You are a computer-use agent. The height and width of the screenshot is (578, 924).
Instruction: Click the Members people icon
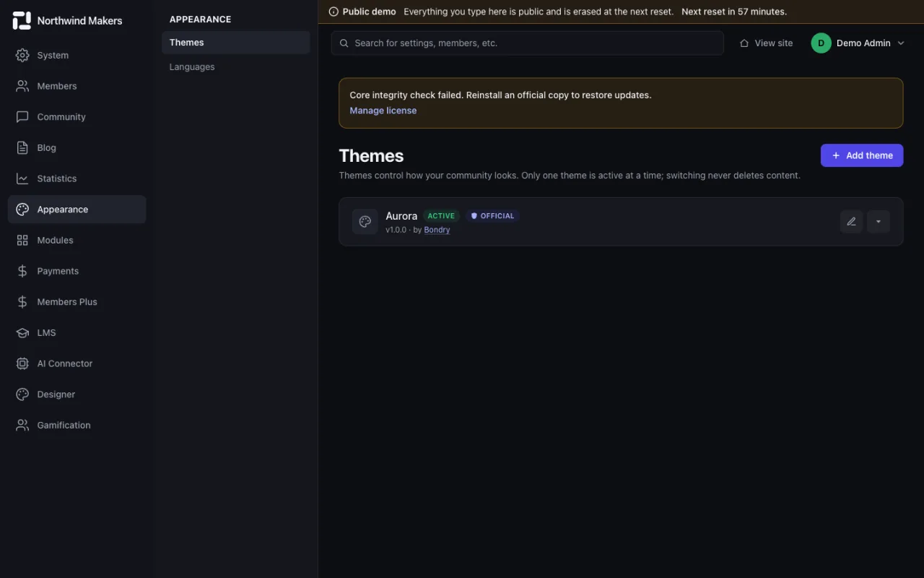(22, 86)
